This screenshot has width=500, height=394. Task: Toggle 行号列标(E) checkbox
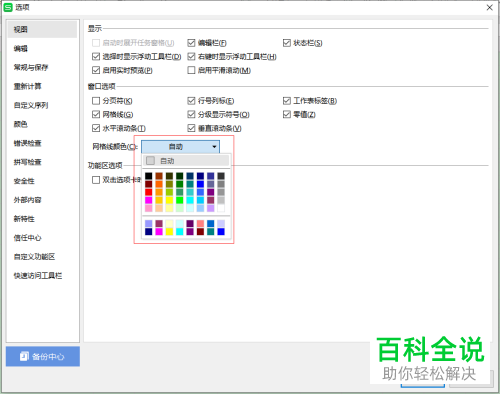tap(191, 101)
